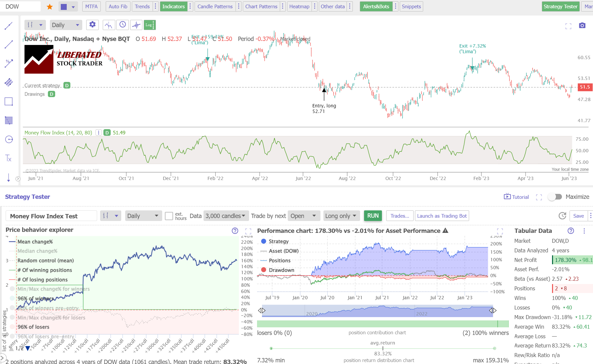Pick the rectangle drawing tool
The width and height of the screenshot is (593, 364).
9,101
